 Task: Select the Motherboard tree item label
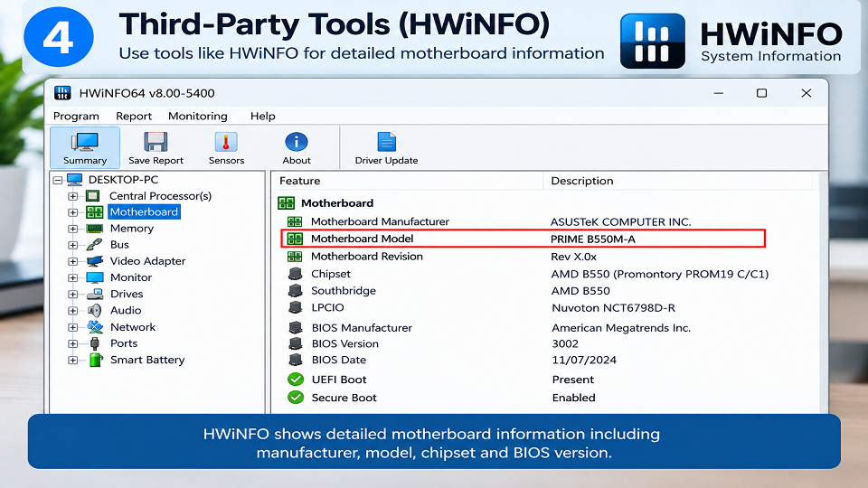click(x=144, y=211)
